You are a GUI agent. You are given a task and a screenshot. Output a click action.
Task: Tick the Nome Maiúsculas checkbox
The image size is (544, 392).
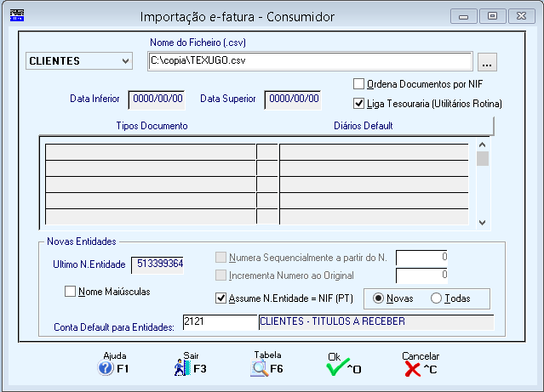point(70,291)
